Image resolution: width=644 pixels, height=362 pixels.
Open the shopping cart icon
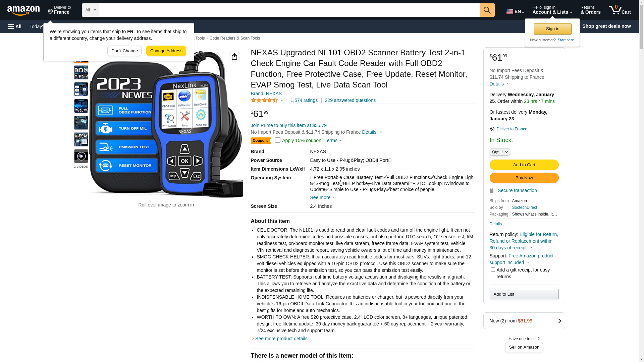[x=620, y=10]
